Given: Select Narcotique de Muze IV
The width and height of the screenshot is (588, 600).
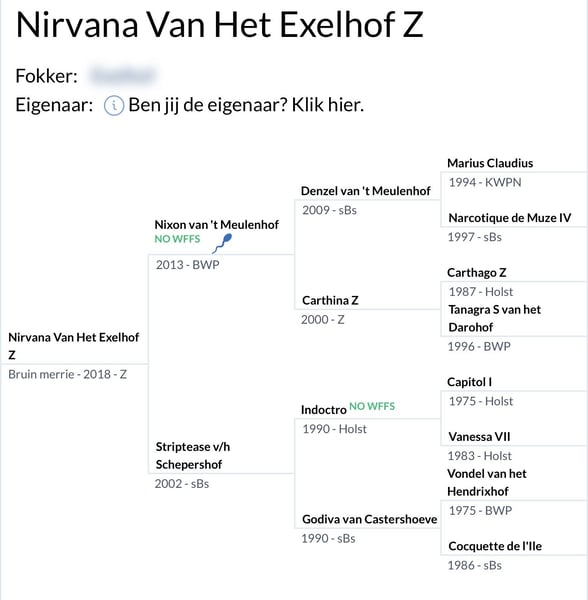Looking at the screenshot, I should point(510,218).
